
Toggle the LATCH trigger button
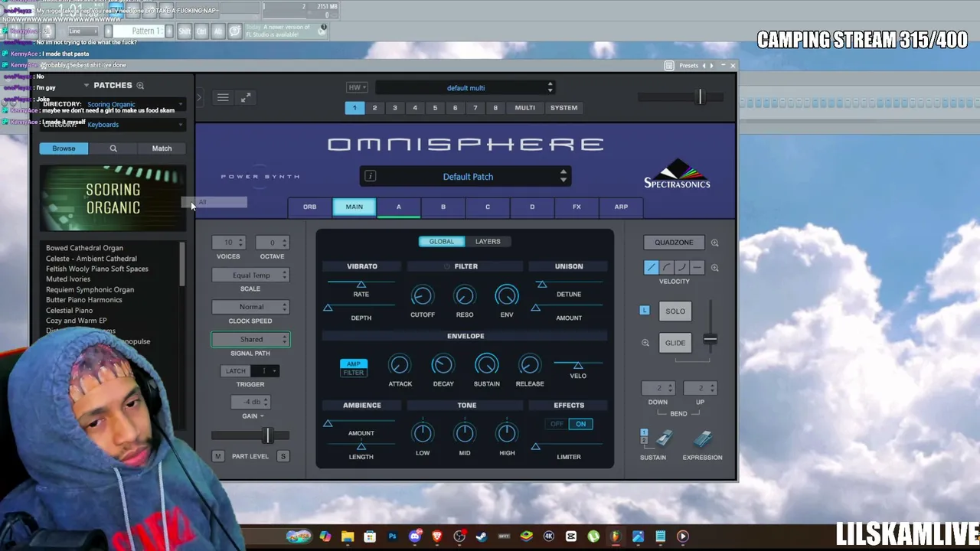coord(236,371)
